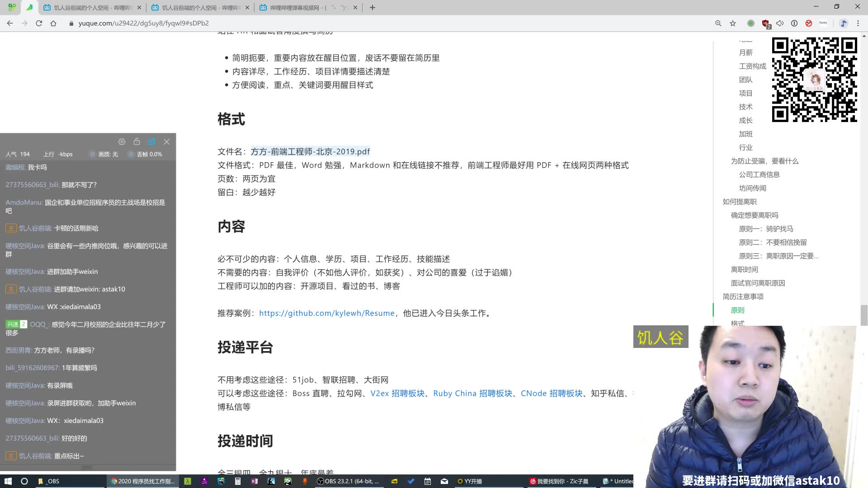Click the file name 方方-前端工程师-北京-2019.pdf
Image resolution: width=868 pixels, height=488 pixels.
[x=310, y=152]
